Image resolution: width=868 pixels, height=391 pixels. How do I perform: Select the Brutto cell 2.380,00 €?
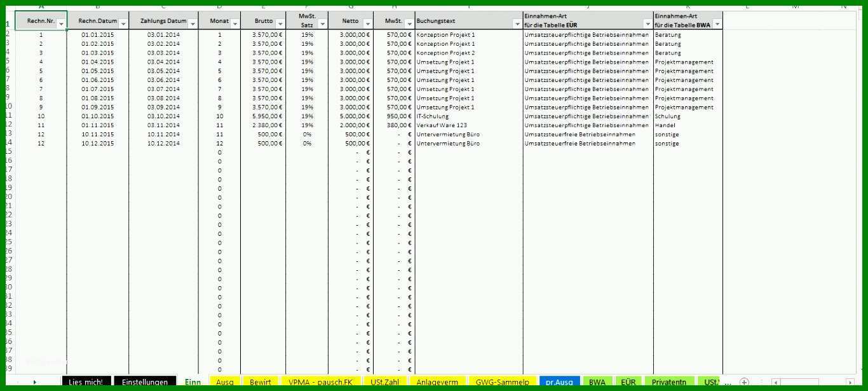[x=263, y=125]
